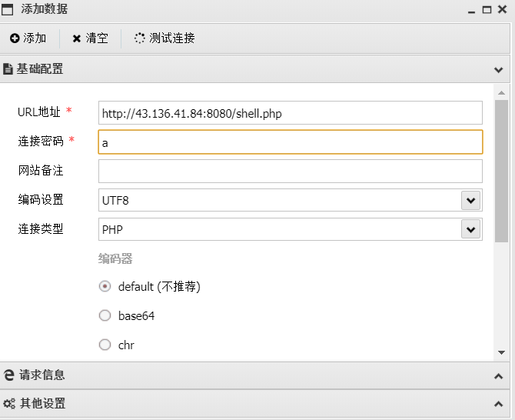Select the base64 encoder option
Screen dimensions: 515x420
[x=105, y=315]
